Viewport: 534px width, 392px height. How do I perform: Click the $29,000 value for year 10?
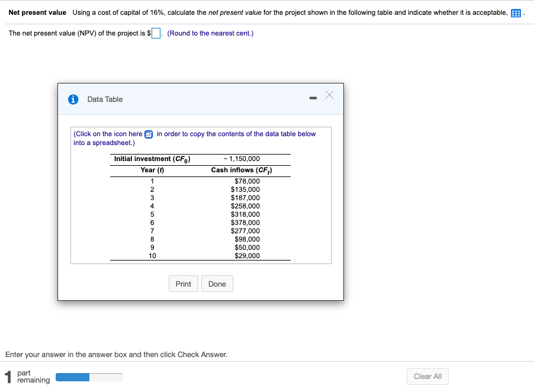(x=247, y=255)
